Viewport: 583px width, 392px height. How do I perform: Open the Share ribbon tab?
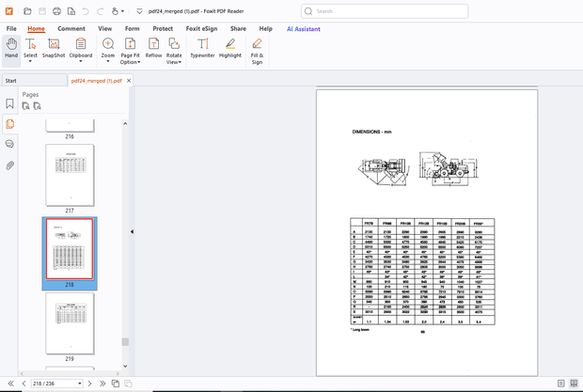pyautogui.click(x=238, y=28)
